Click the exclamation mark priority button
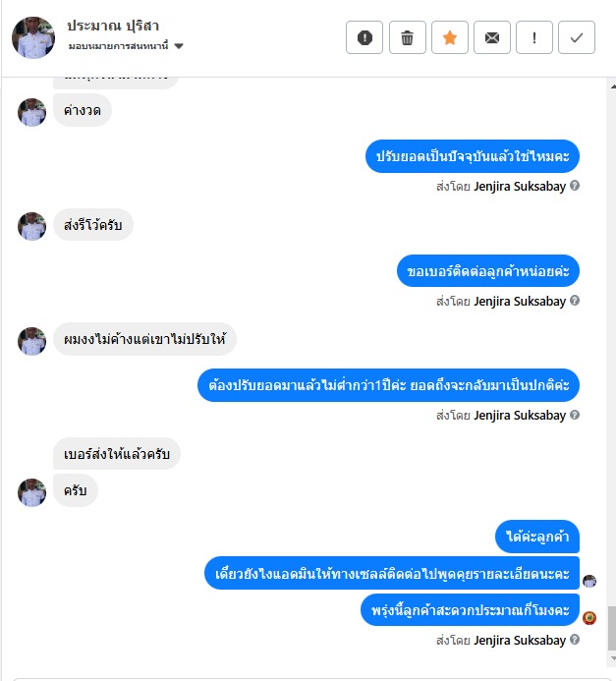Viewport: 616px width, 681px height. pos(533,37)
